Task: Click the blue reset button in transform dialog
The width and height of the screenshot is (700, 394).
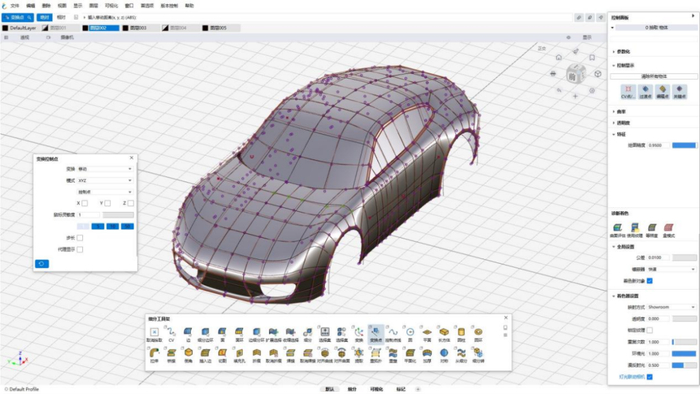Action: point(42,264)
